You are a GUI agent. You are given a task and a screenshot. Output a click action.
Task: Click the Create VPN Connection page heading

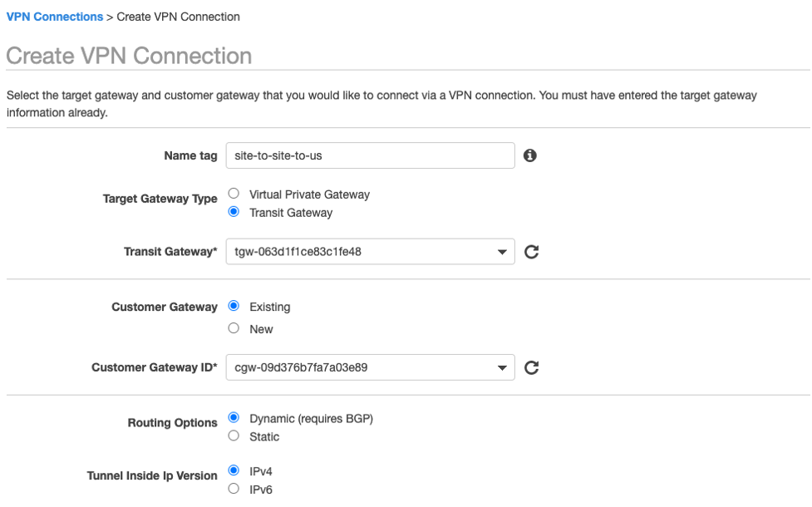tap(129, 56)
